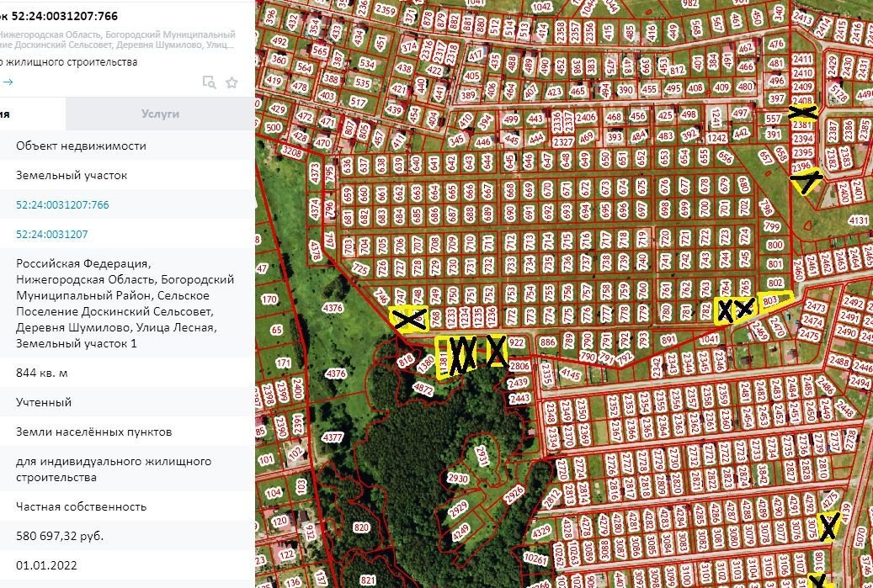Add parcel to favorites with the star icon
The image size is (873, 588).
pos(232,82)
